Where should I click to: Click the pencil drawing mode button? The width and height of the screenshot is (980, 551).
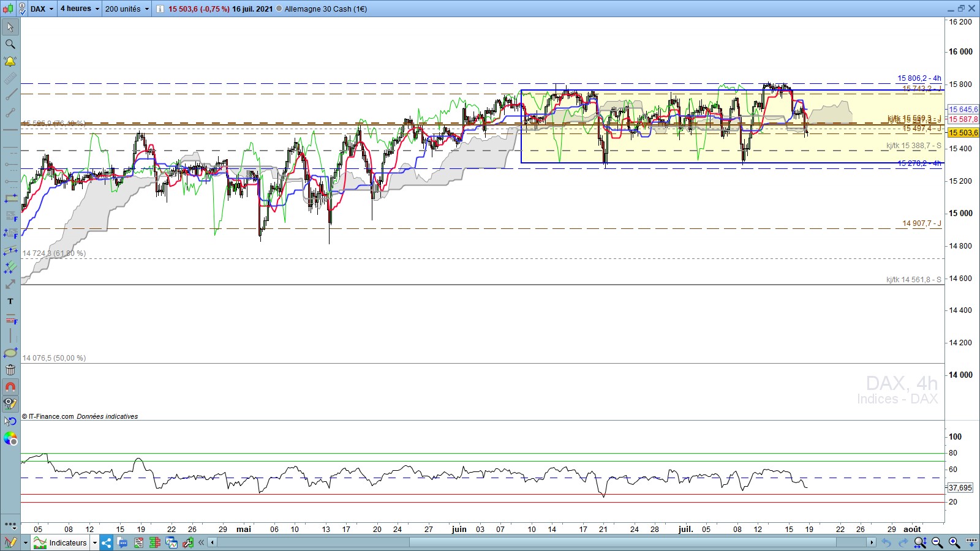click(10, 542)
